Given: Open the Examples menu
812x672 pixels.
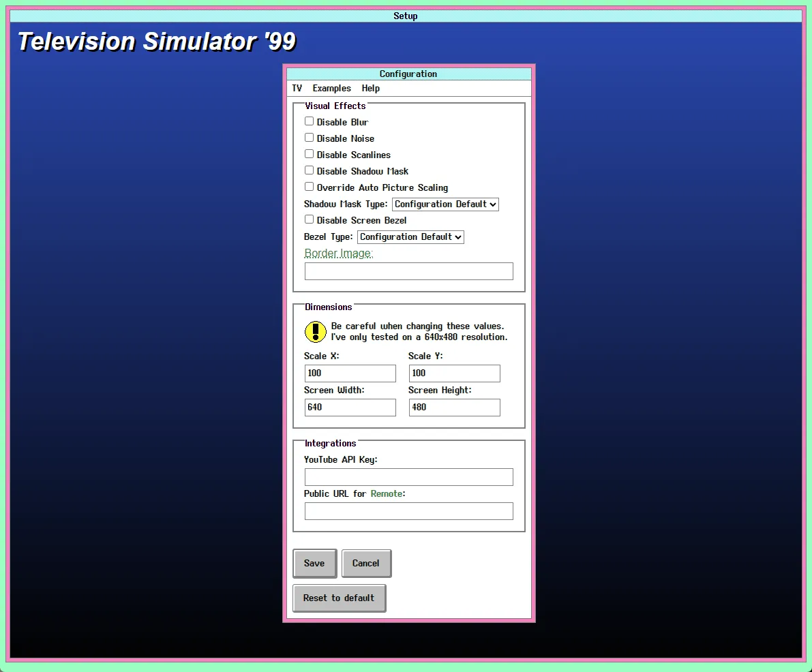Looking at the screenshot, I should pyautogui.click(x=331, y=88).
